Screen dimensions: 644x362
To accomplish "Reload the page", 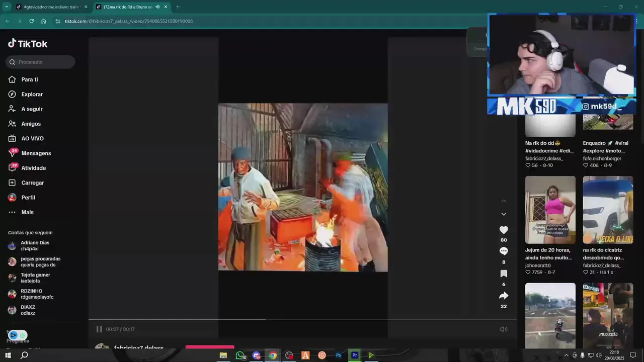I will pyautogui.click(x=31, y=21).
